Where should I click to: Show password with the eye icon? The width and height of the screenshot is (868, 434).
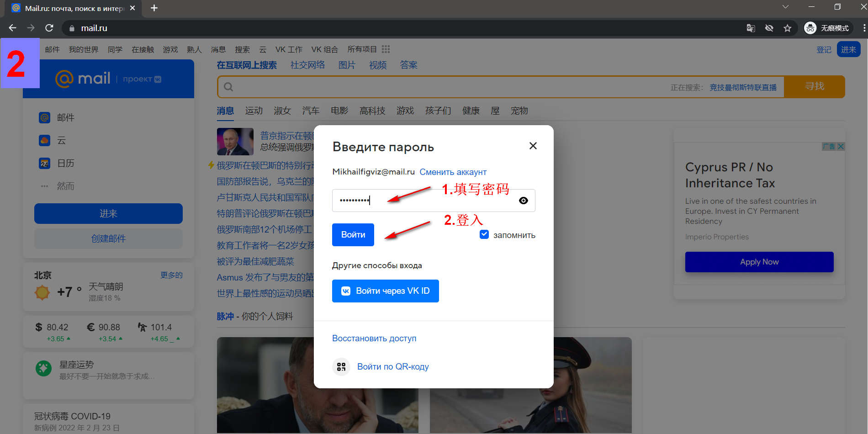[x=524, y=201]
